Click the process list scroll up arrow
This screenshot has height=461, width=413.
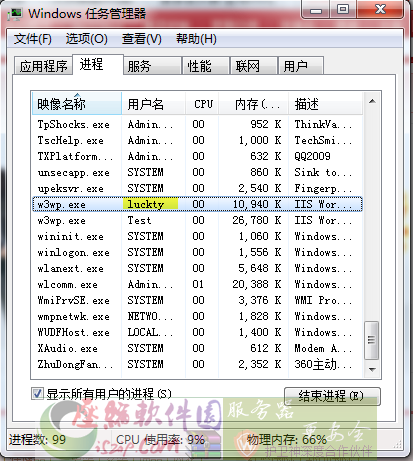[x=372, y=101]
